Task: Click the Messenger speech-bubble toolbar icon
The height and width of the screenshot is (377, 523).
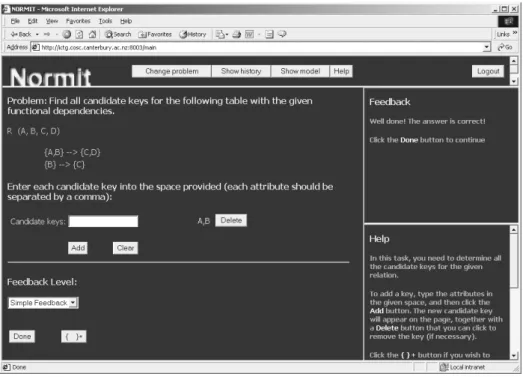Action: click(x=282, y=34)
